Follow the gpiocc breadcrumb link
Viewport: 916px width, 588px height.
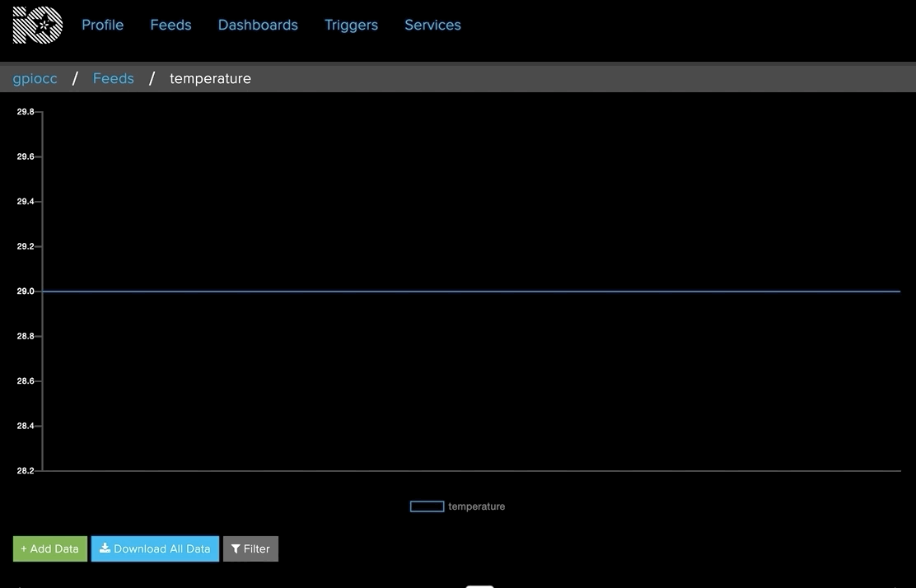tap(35, 79)
